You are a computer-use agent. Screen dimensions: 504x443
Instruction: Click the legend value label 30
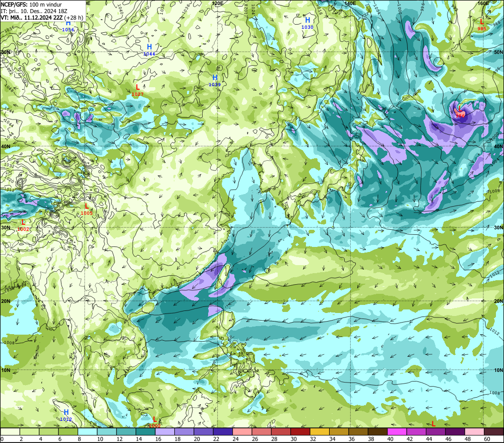pos(293,439)
